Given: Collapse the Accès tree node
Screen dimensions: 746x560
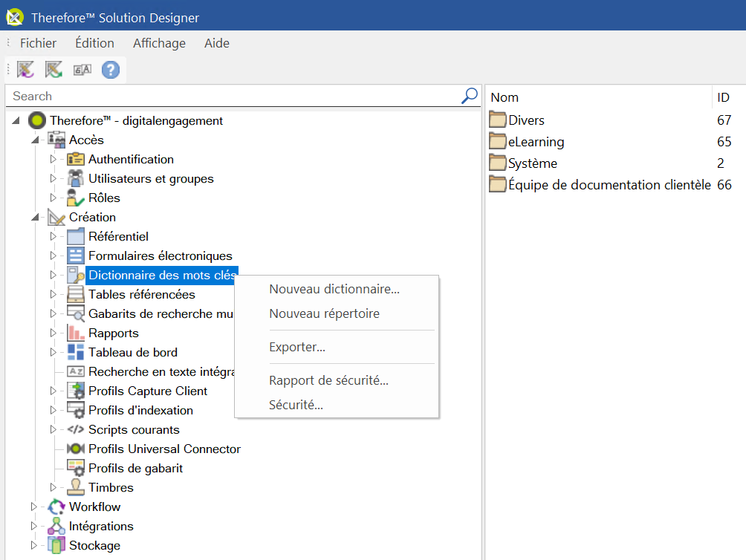Looking at the screenshot, I should pyautogui.click(x=35, y=140).
